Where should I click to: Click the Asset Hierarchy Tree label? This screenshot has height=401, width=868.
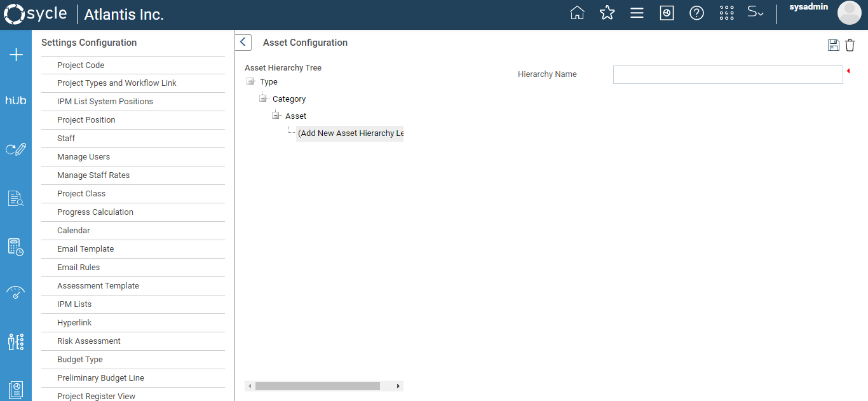283,68
